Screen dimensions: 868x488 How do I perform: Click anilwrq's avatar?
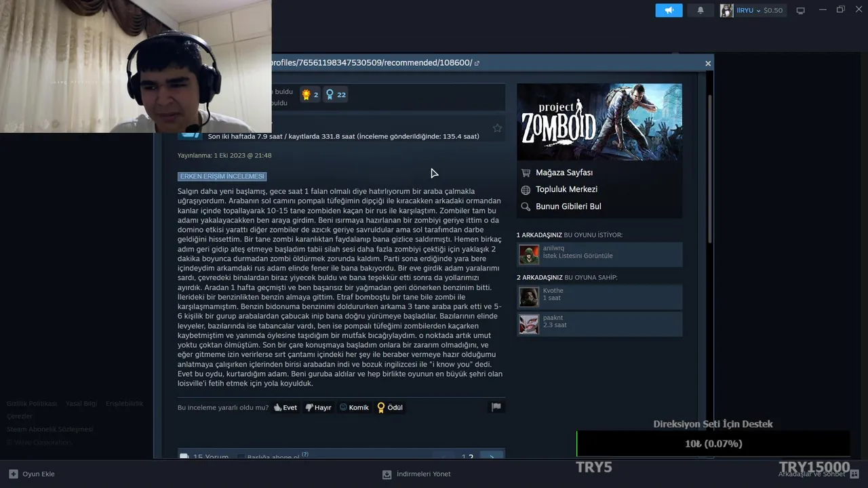pyautogui.click(x=529, y=255)
